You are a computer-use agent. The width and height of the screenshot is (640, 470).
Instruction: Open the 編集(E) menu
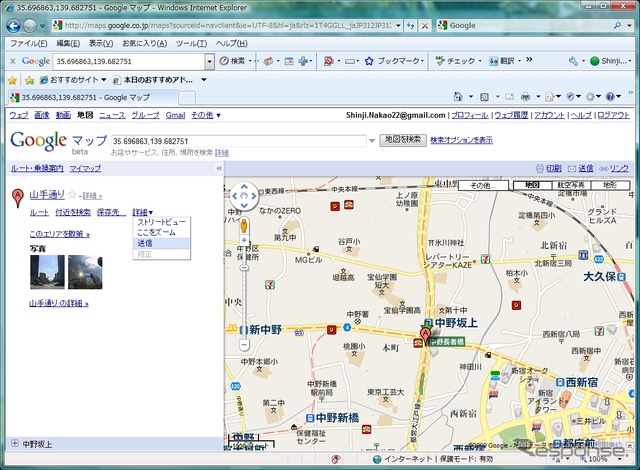pyautogui.click(x=68, y=44)
